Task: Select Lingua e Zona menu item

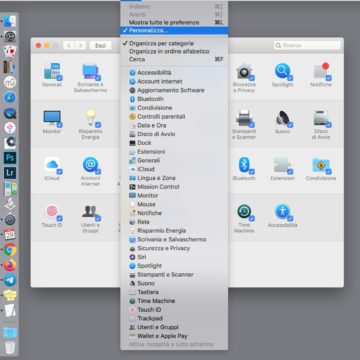Action: [174, 178]
